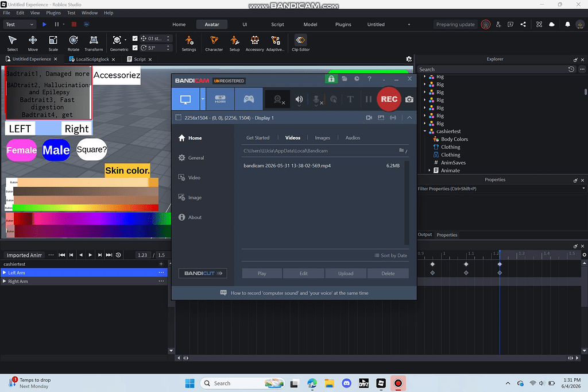The image size is (588, 392).
Task: Click the Bandicam Play button
Action: pyautogui.click(x=262, y=274)
